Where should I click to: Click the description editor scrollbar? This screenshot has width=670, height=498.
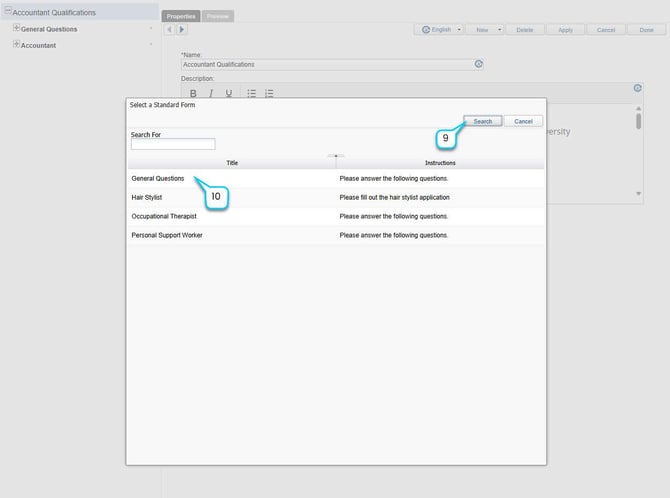(639, 121)
